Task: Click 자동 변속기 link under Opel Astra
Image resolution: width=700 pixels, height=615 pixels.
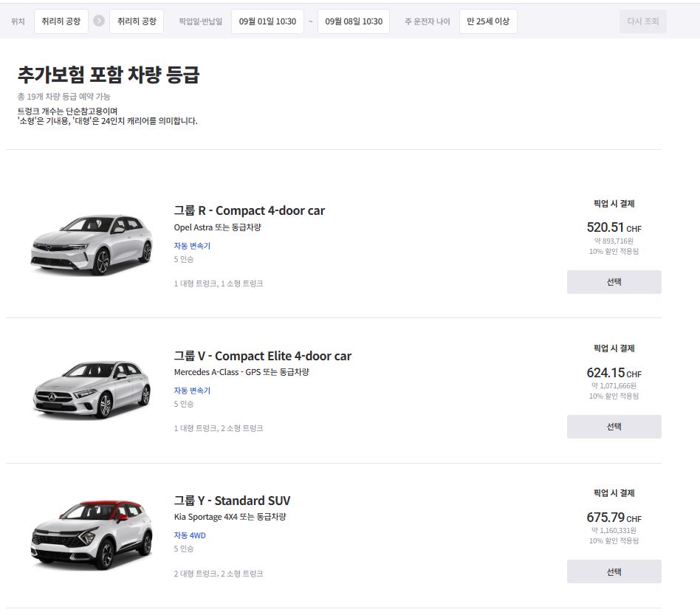Action: [192, 246]
